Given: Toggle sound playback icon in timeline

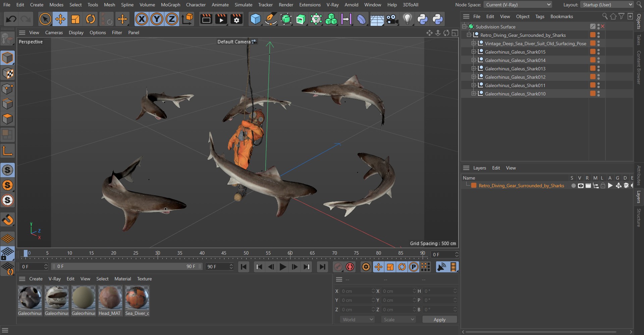Looking at the screenshot, I should pyautogui.click(x=442, y=267).
